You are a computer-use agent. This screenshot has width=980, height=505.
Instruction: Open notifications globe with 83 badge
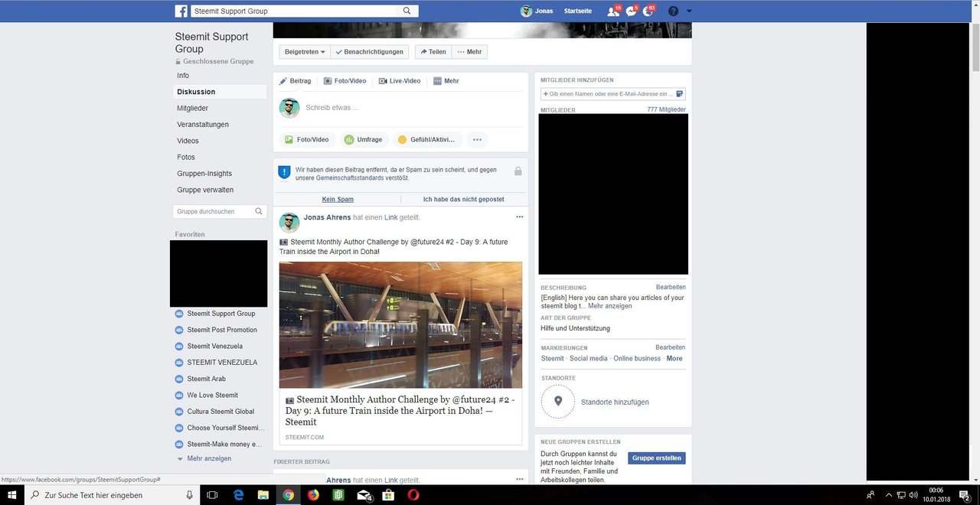648,11
